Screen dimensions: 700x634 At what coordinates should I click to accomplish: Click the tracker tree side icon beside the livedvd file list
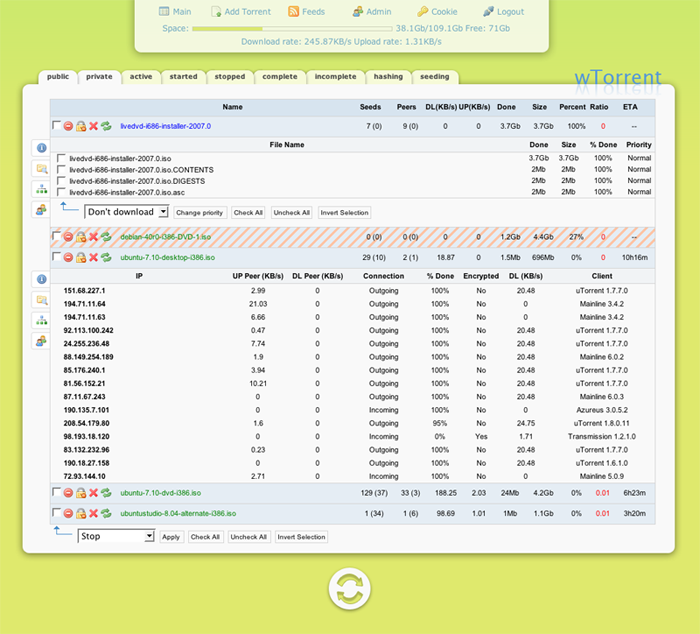pos(41,189)
